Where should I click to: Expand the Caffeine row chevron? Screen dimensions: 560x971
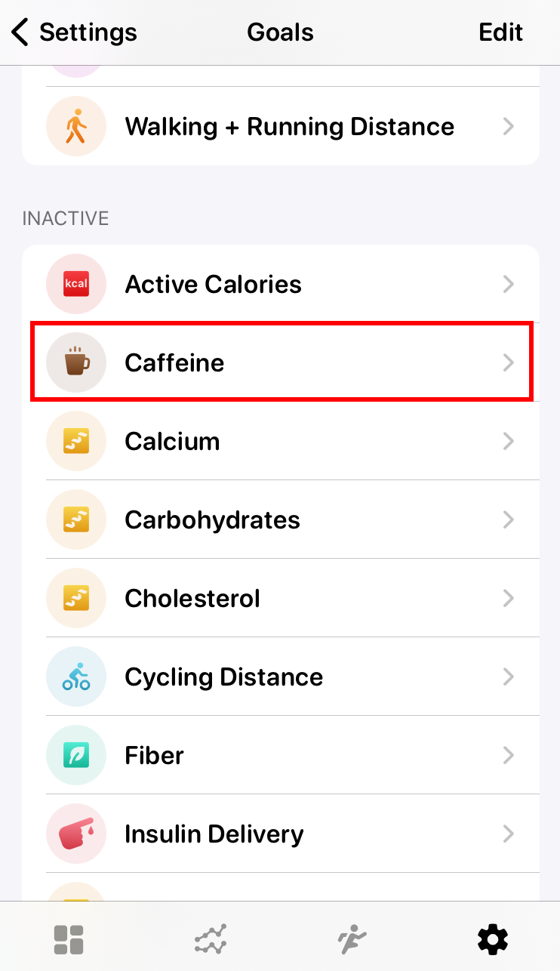pyautogui.click(x=509, y=363)
